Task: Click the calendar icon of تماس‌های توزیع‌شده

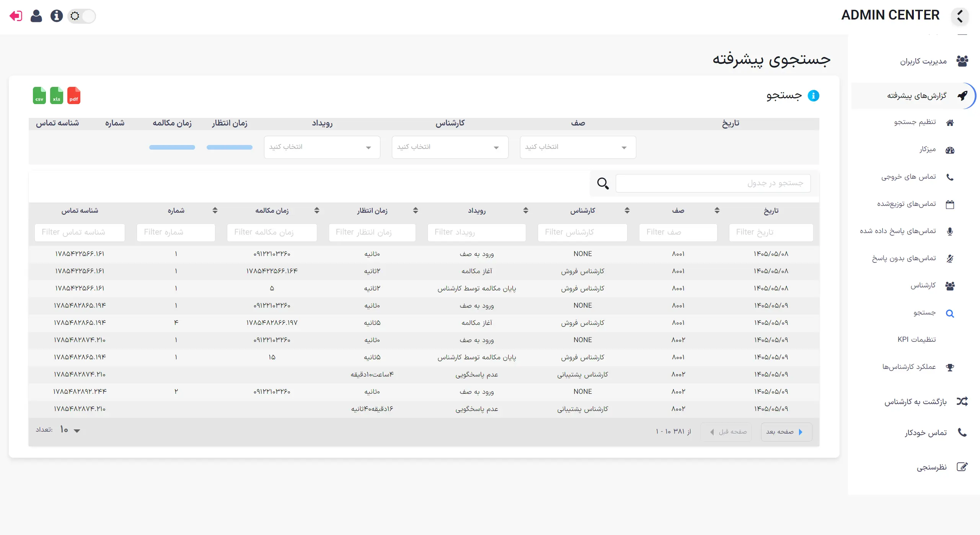Action: 950,204
